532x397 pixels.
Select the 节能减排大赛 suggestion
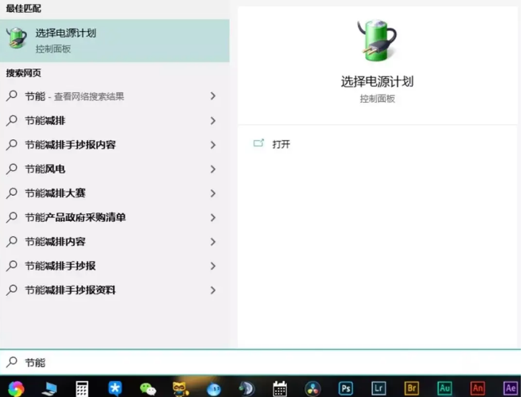pos(115,193)
